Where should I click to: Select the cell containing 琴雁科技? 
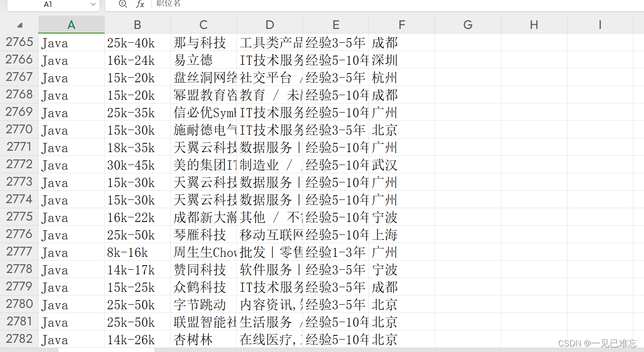203,234
